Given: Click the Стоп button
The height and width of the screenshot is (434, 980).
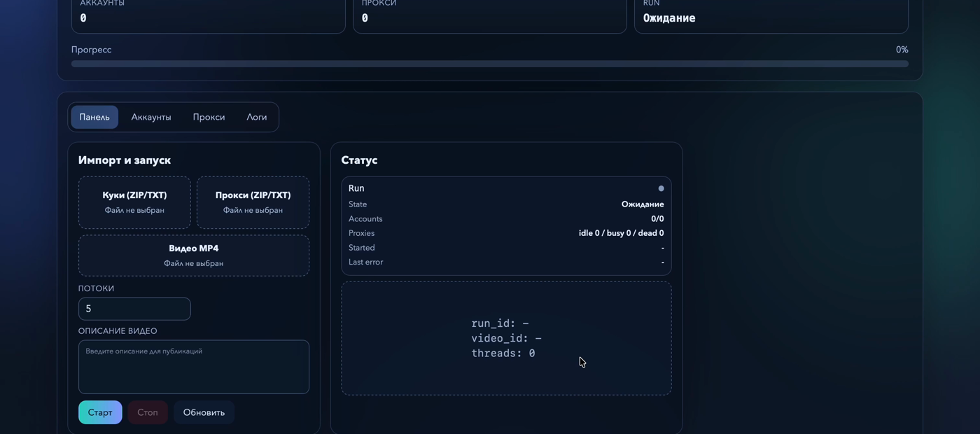Looking at the screenshot, I should 148,412.
